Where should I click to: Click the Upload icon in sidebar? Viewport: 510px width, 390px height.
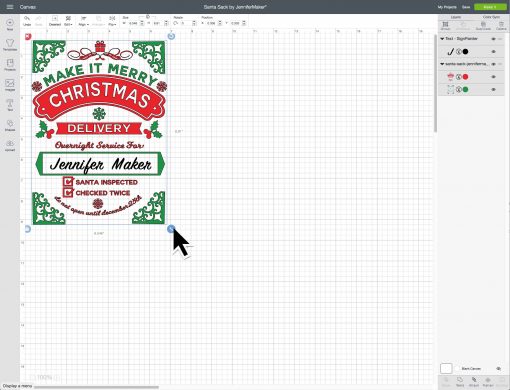pyautogui.click(x=10, y=145)
